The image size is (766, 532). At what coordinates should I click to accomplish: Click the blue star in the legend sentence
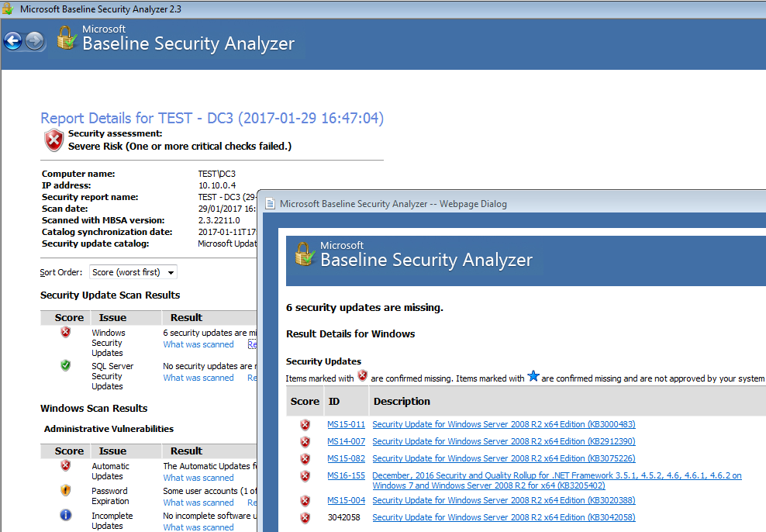[x=533, y=376]
